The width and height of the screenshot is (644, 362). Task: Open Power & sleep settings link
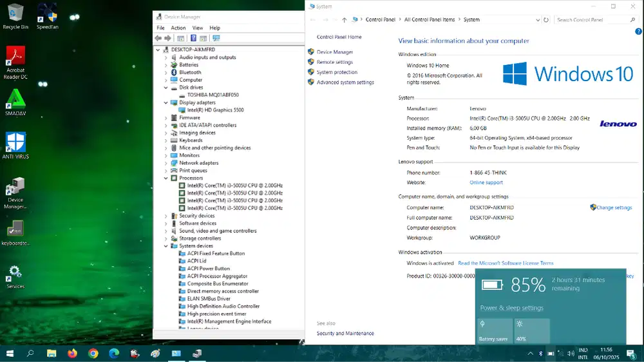511,308
